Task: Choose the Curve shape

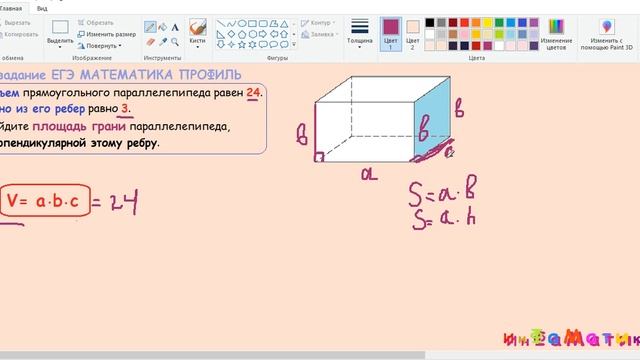Action: click(x=231, y=24)
